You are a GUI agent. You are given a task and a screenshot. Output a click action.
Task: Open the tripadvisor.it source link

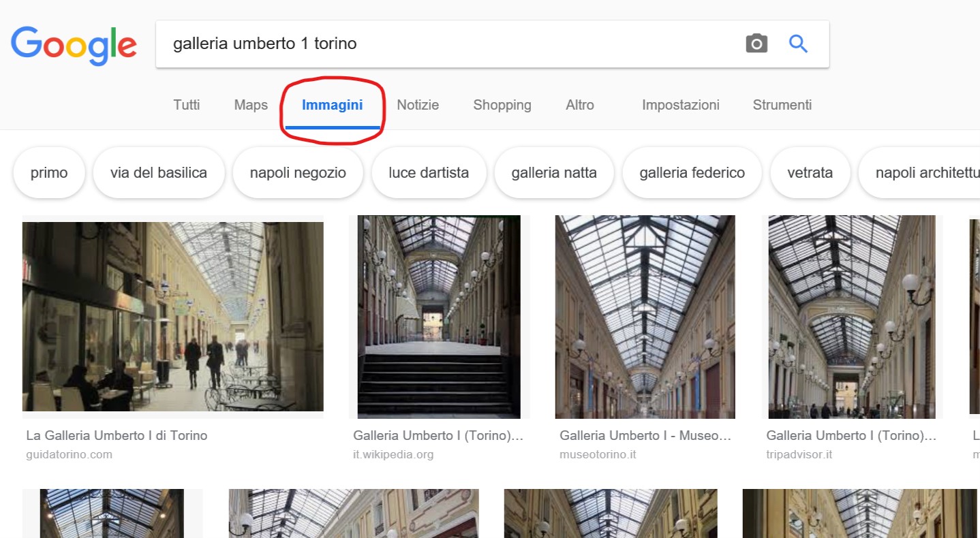[x=799, y=454]
